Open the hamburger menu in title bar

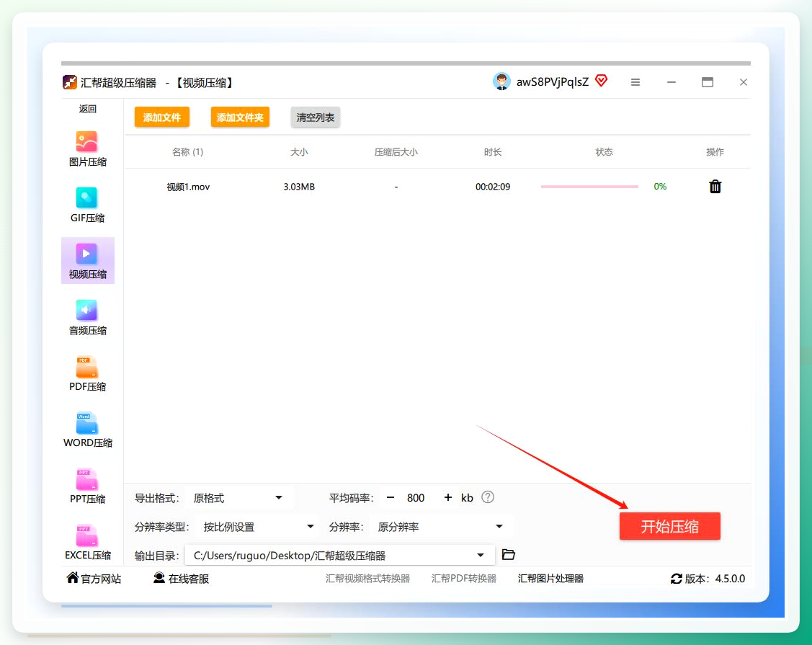[635, 82]
